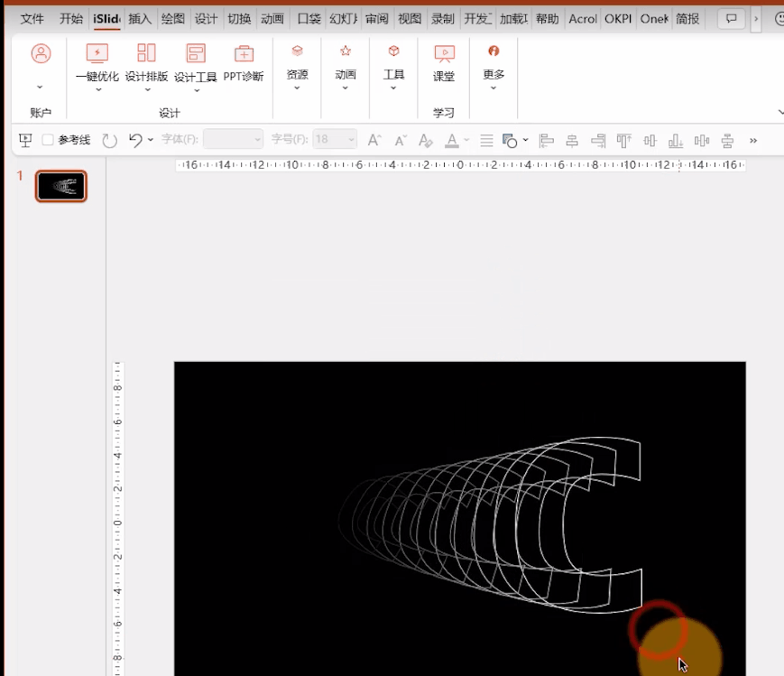
Task: Align objects bottom icon
Action: [676, 141]
